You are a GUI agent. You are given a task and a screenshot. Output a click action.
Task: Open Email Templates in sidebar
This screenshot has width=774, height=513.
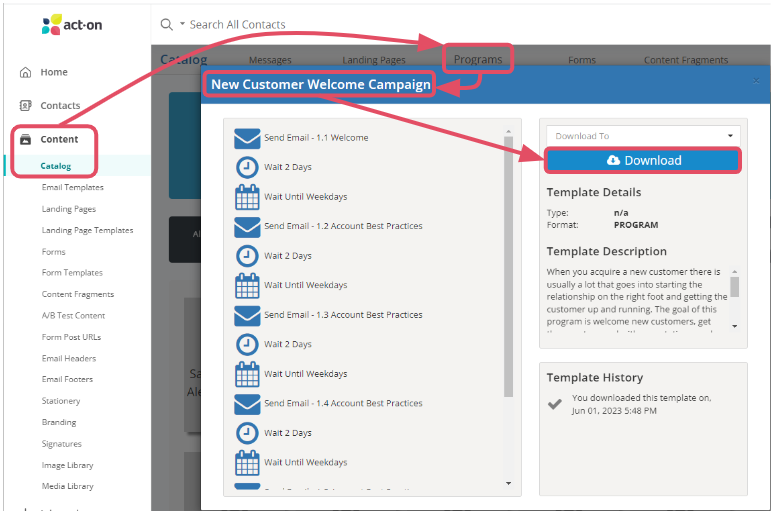73,187
